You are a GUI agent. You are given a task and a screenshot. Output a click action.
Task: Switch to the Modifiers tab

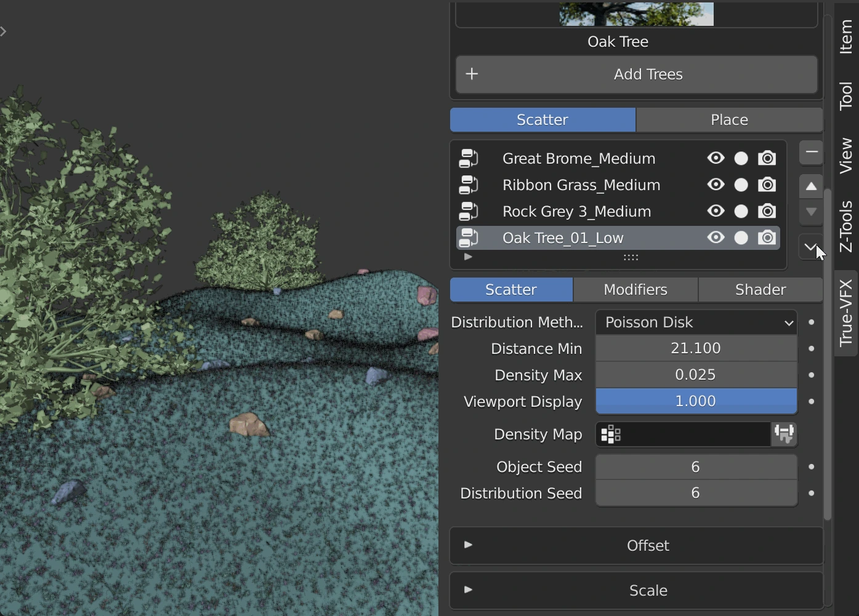(635, 290)
